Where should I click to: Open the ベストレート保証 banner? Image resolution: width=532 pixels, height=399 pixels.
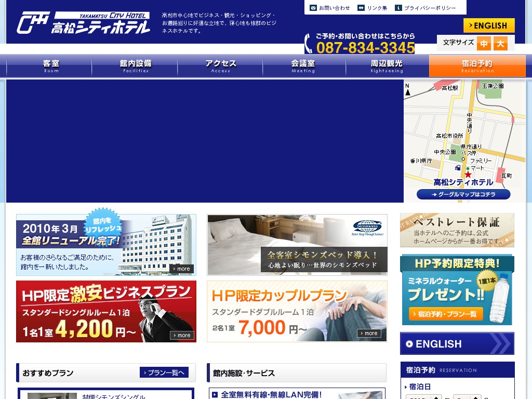[x=457, y=230]
